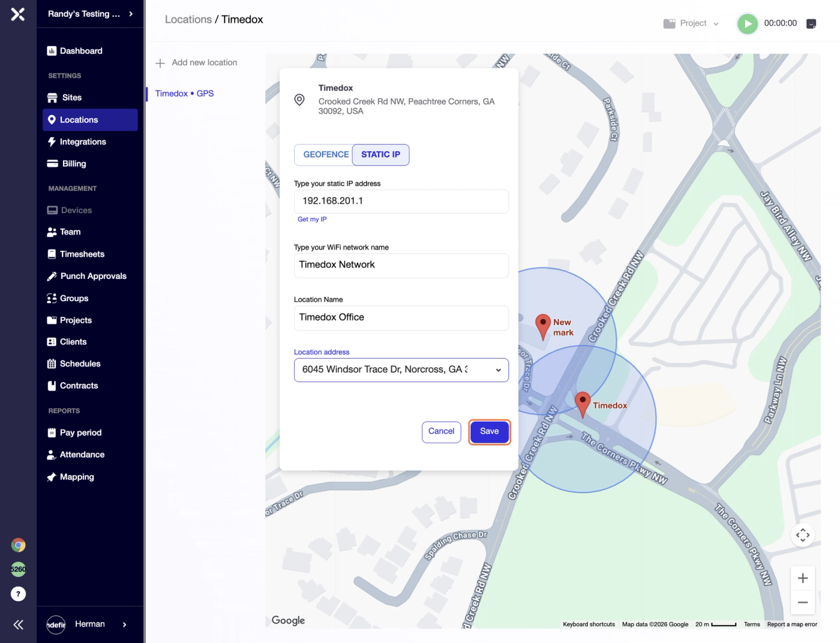Click the static IP address field
The width and height of the screenshot is (840, 643).
[x=401, y=202]
